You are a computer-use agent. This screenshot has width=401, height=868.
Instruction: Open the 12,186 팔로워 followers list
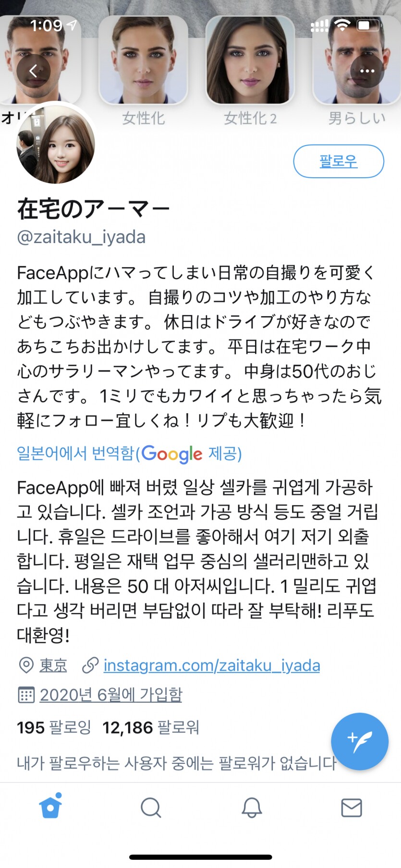coord(151,727)
